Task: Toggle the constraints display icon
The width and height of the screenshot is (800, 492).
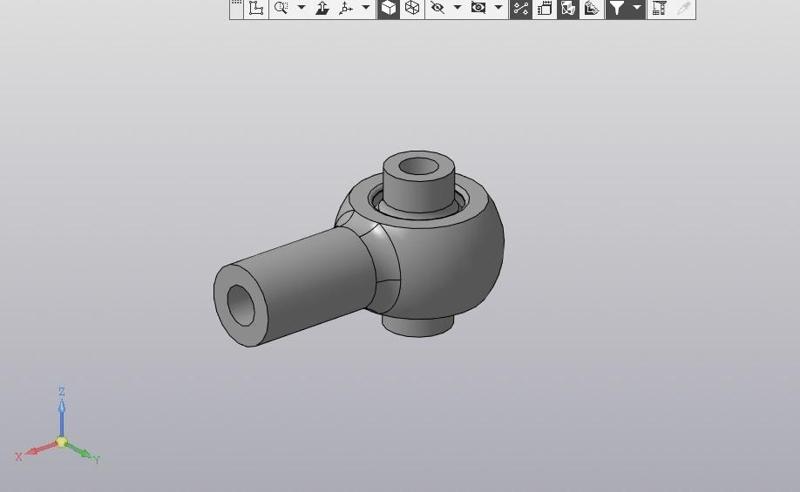Action: [x=521, y=8]
